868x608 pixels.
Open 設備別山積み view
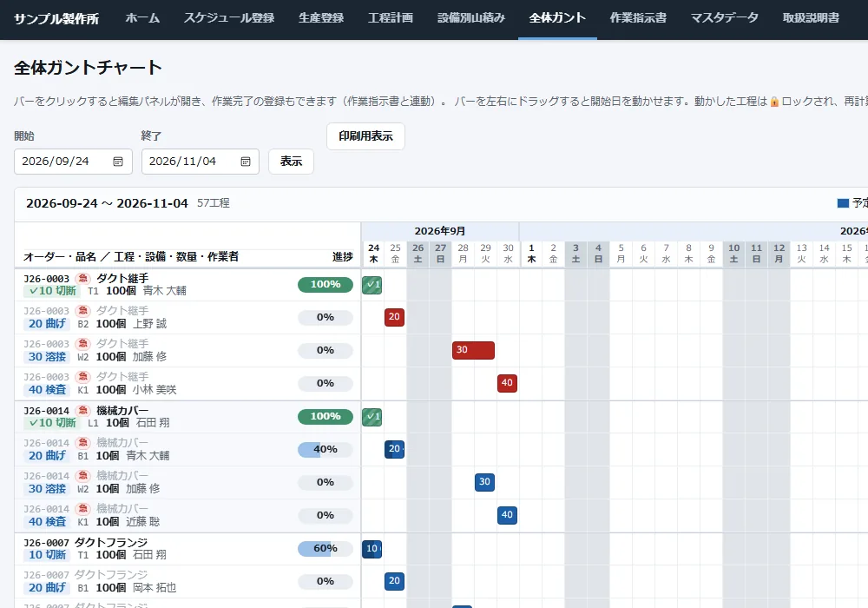(x=471, y=18)
